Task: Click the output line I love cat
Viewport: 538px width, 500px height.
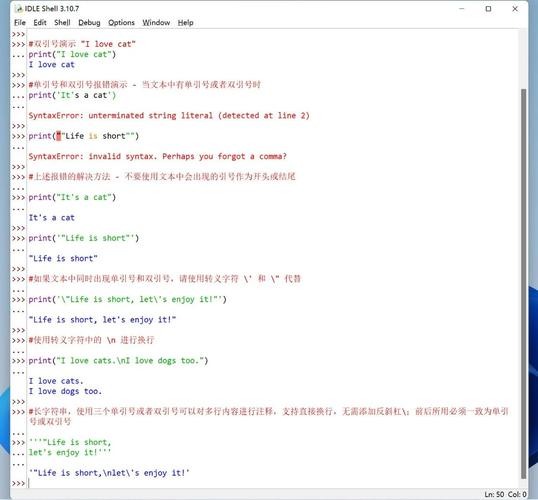Action: coord(51,65)
